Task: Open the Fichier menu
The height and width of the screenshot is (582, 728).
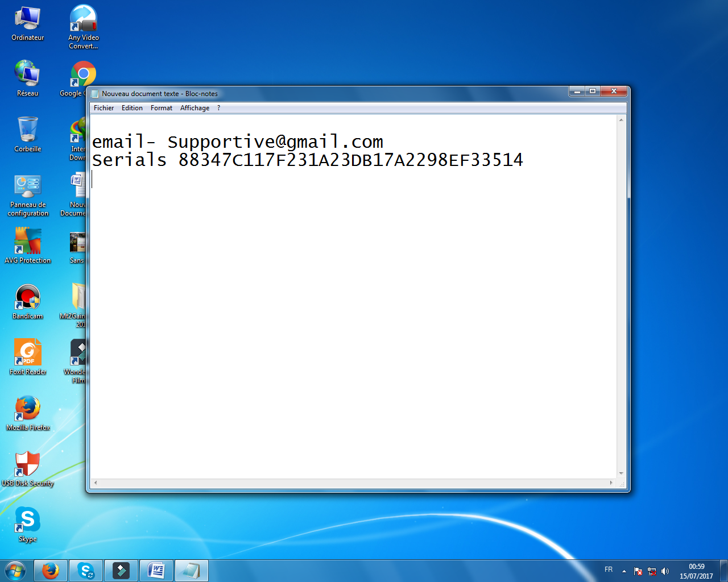Action: coord(104,108)
